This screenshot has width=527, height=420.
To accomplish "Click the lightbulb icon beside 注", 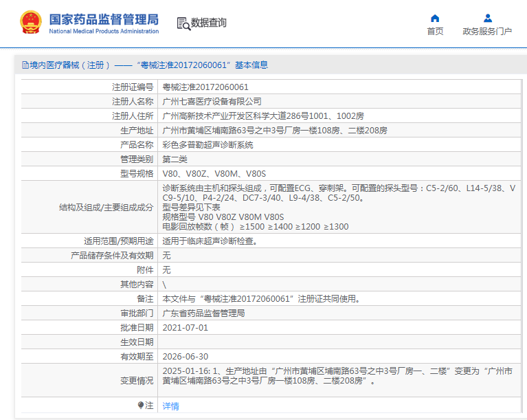I will click(141, 406).
